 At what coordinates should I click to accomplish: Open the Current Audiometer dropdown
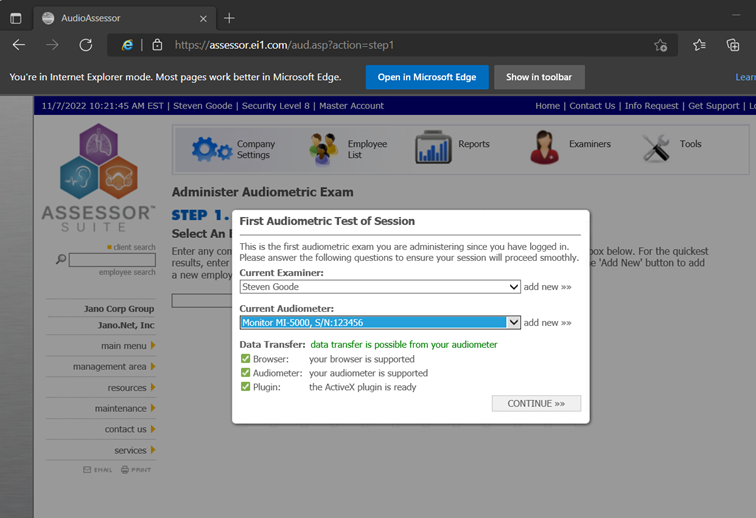pos(380,322)
